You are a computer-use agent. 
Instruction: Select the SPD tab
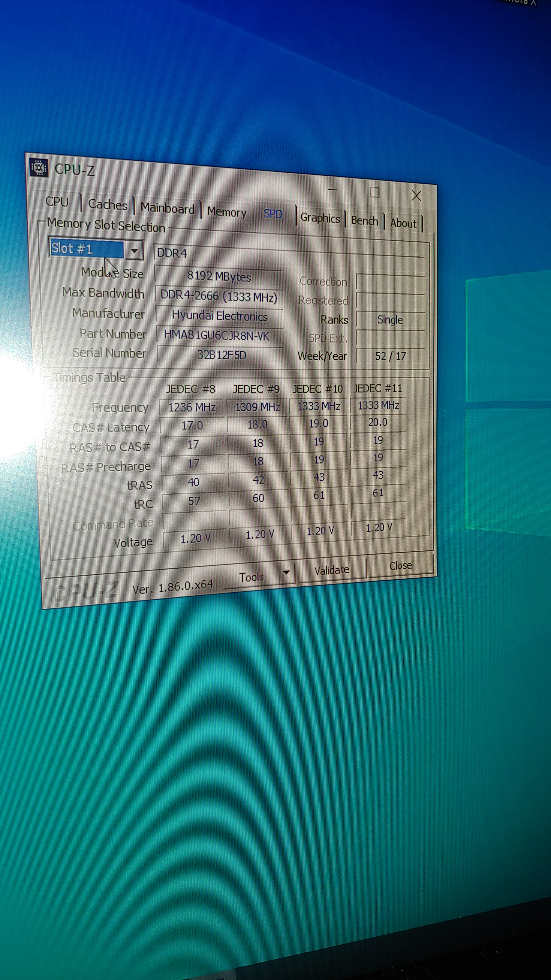point(273,214)
